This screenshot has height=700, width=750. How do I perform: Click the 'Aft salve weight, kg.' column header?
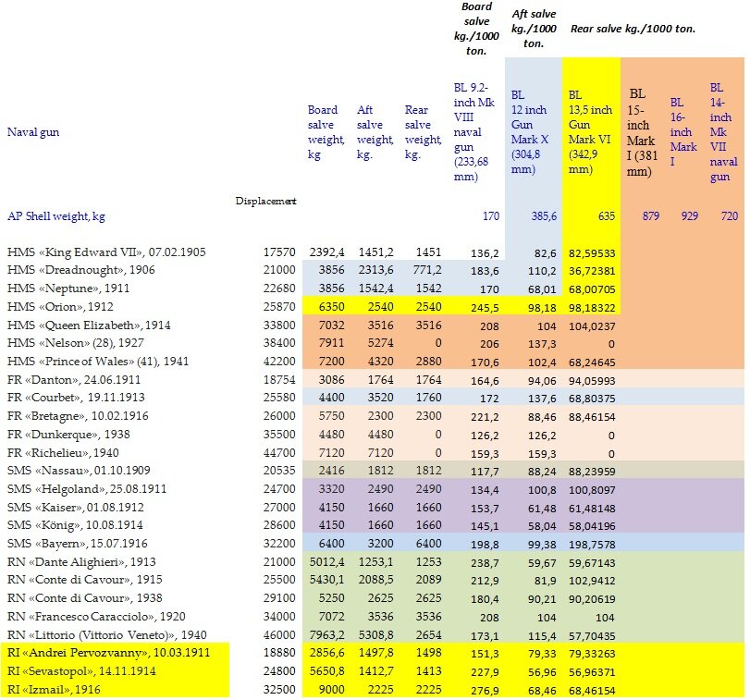375,132
